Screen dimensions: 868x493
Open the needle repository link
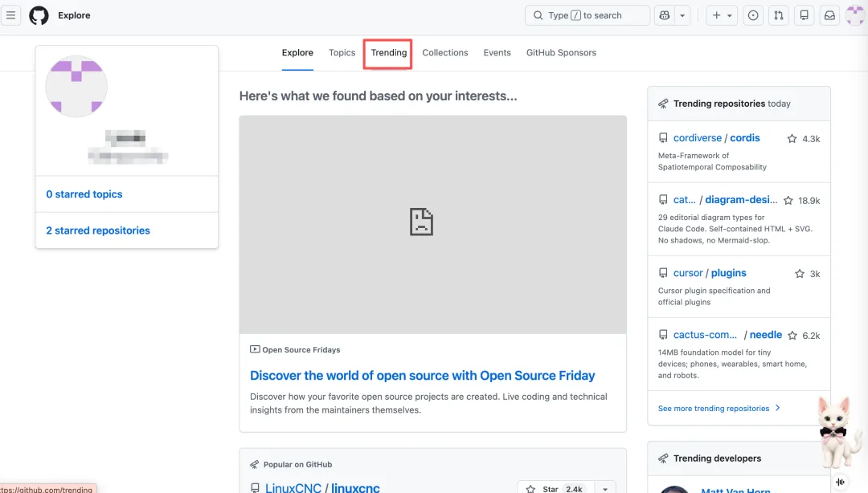tap(766, 335)
